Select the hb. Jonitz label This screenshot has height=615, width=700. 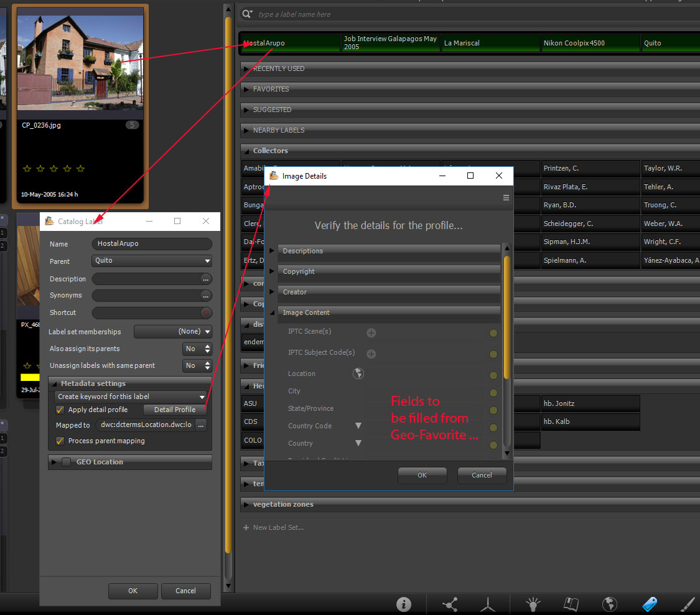pyautogui.click(x=590, y=404)
